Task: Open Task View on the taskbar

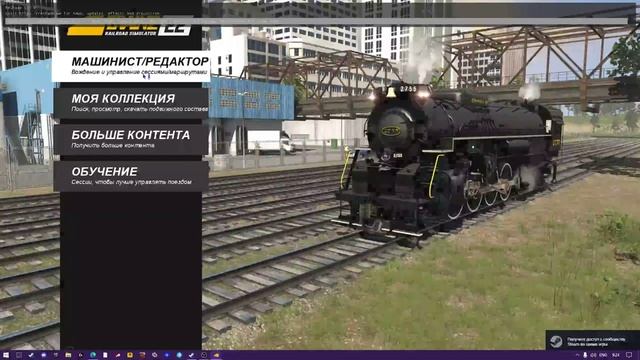Action: pyautogui.click(x=19, y=355)
